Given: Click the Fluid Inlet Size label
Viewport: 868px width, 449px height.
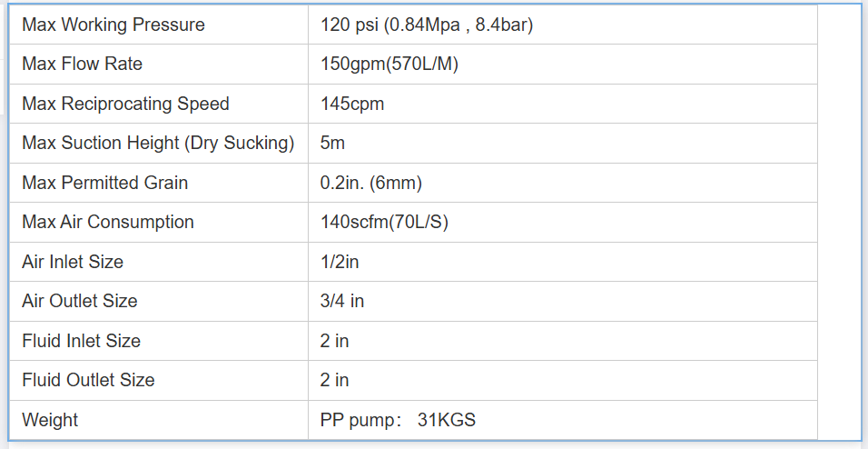Looking at the screenshot, I should click(x=82, y=341).
